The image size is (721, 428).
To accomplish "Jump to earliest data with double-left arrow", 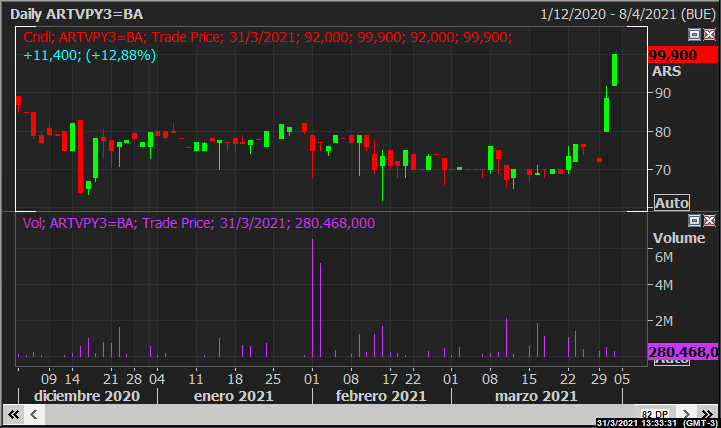I will pyautogui.click(x=14, y=415).
